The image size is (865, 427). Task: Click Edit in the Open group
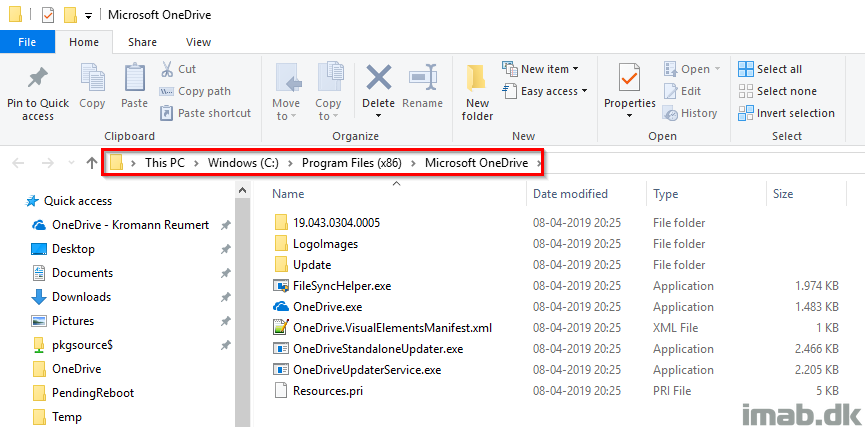pyautogui.click(x=682, y=91)
